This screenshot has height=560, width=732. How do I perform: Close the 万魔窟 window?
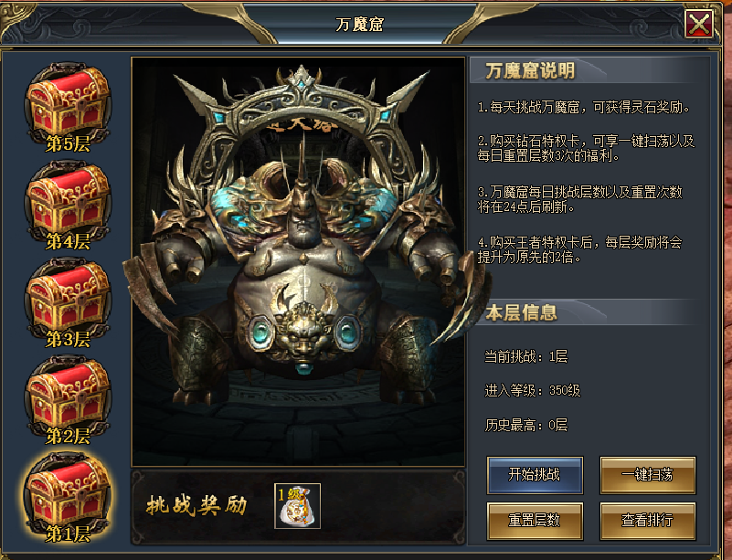[699, 24]
